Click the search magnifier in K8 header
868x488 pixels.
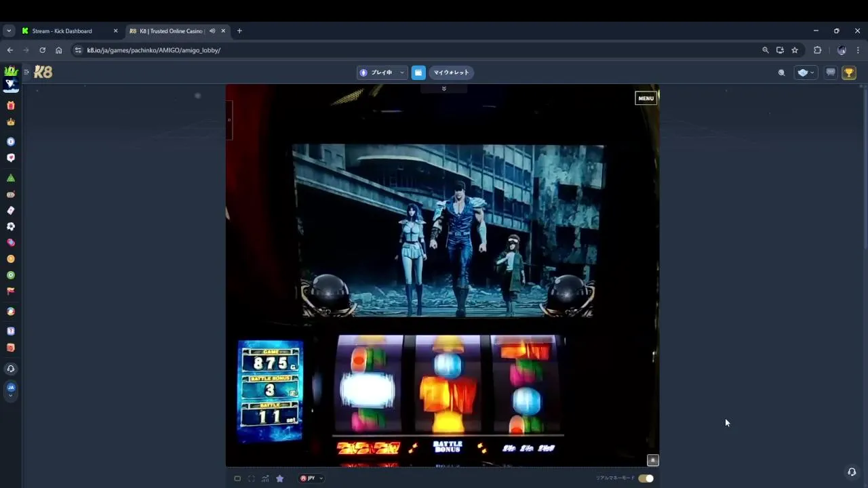pyautogui.click(x=781, y=73)
